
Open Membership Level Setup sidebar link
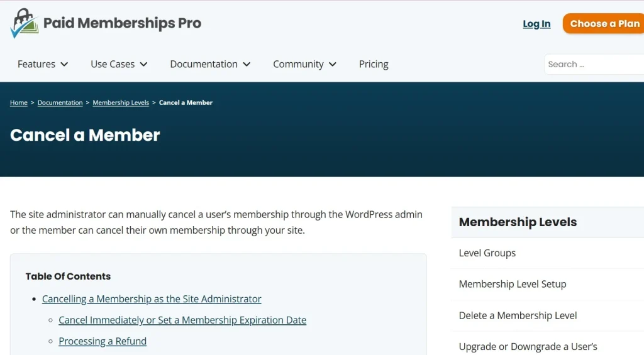(513, 284)
